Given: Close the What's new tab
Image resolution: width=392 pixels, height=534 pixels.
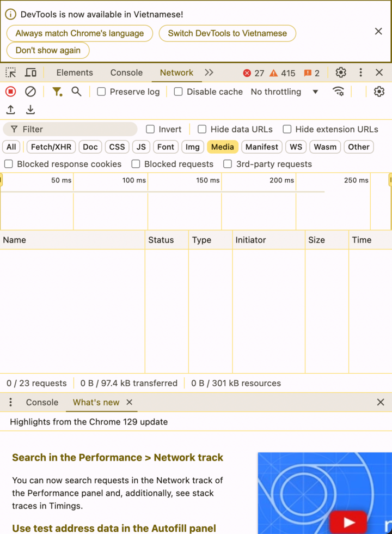Looking at the screenshot, I should (130, 402).
